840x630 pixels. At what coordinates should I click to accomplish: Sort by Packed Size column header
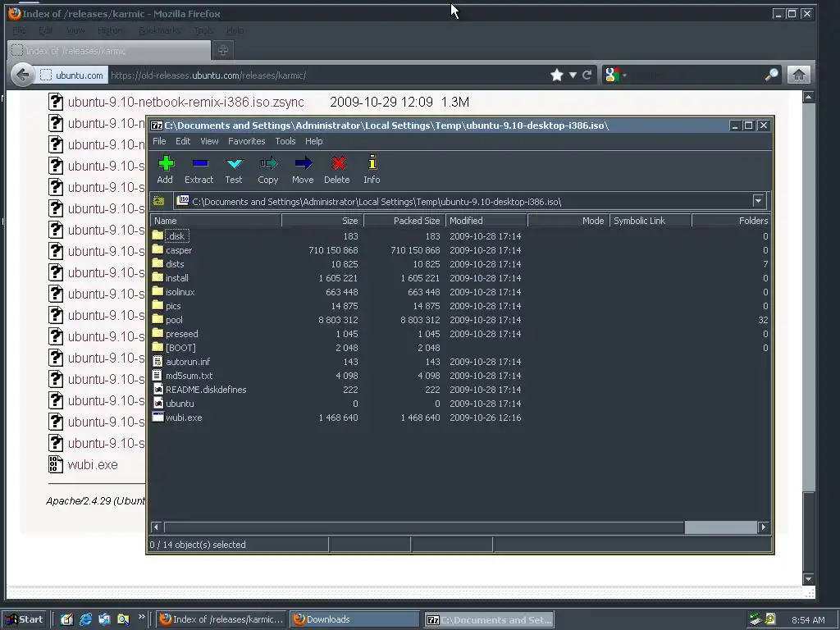tap(404, 220)
